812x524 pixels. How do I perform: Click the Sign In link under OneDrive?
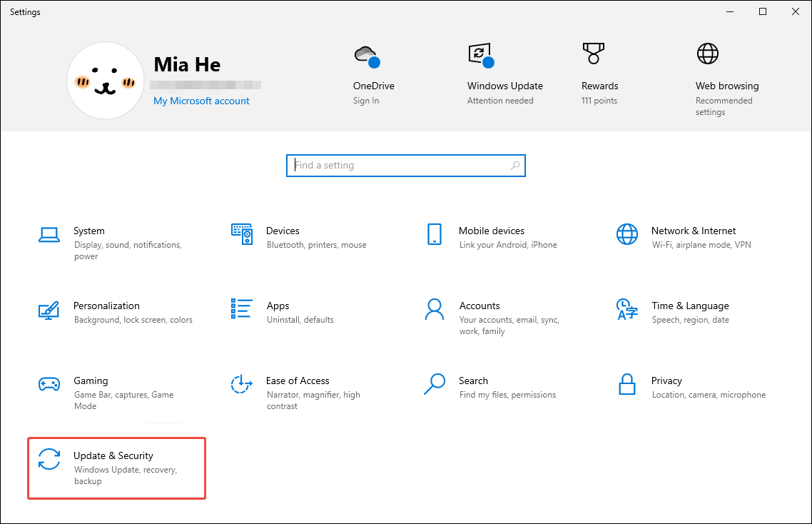tap(365, 101)
